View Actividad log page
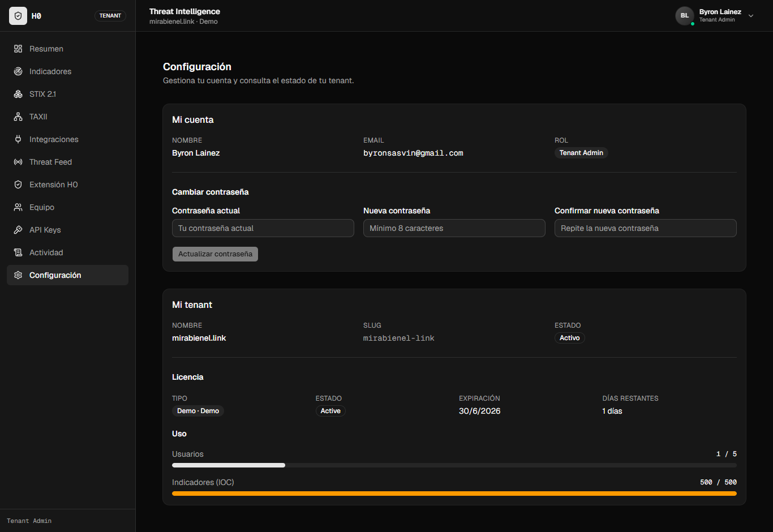This screenshot has height=532, width=773. [x=67, y=252]
